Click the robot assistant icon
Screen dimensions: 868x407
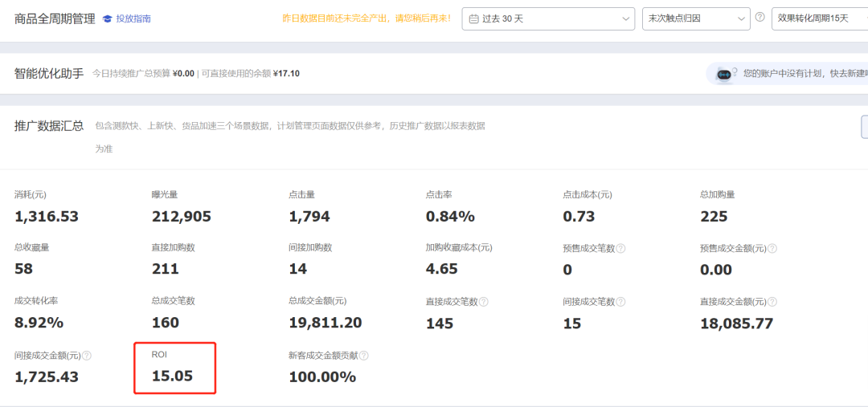point(724,74)
